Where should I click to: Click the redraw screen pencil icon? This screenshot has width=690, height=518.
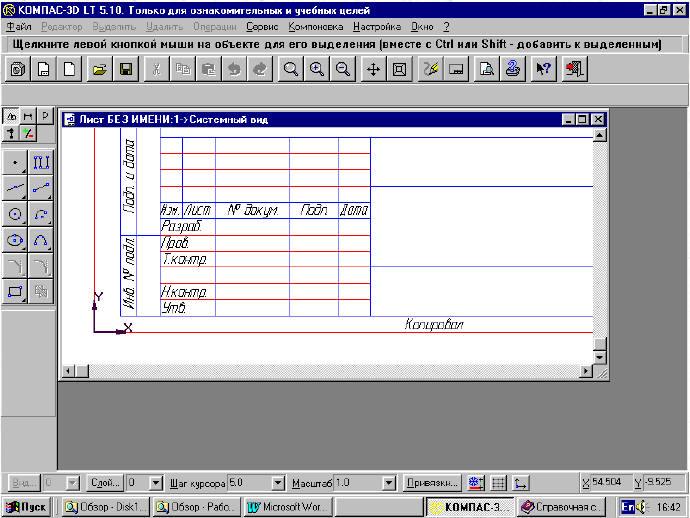[430, 69]
